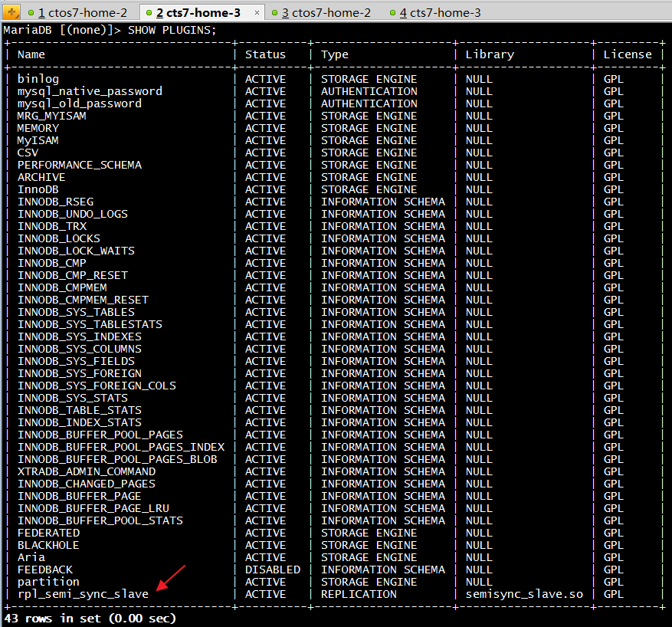Image resolution: width=672 pixels, height=627 pixels.
Task: Click the CSV plugin name
Action: point(28,153)
